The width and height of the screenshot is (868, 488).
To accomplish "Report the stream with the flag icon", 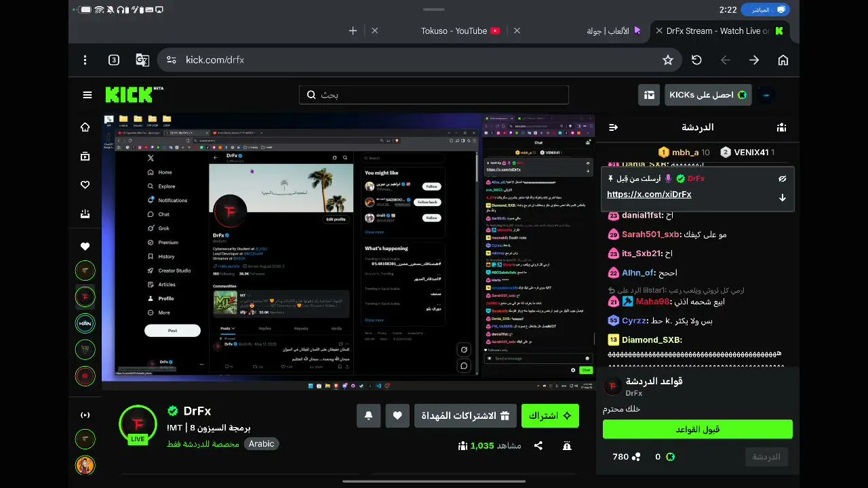I will click(x=567, y=445).
